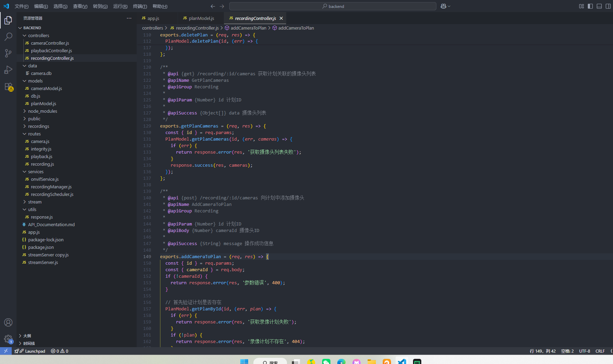Toggle the secondary side bar visibility
Viewport: 613px width, 364px height.
pyautogui.click(x=608, y=6)
